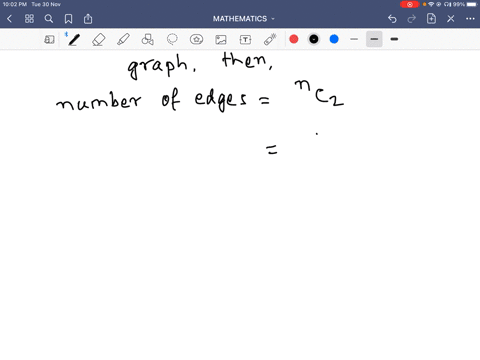Go back using the left chevron
The height and width of the screenshot is (360, 480).
click(x=9, y=19)
